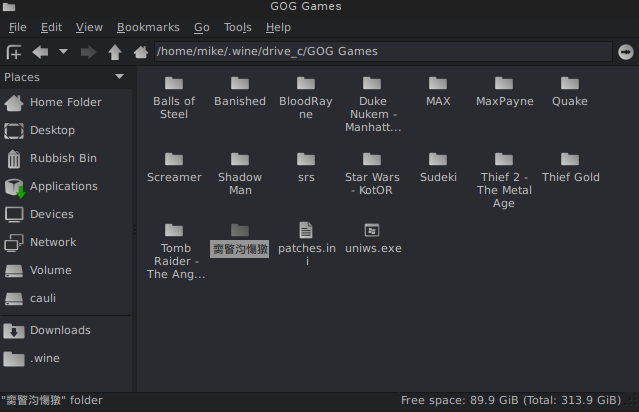The width and height of the screenshot is (639, 412).
Task: Select the Tomb Raider - The Ang... folder
Action: point(176,251)
